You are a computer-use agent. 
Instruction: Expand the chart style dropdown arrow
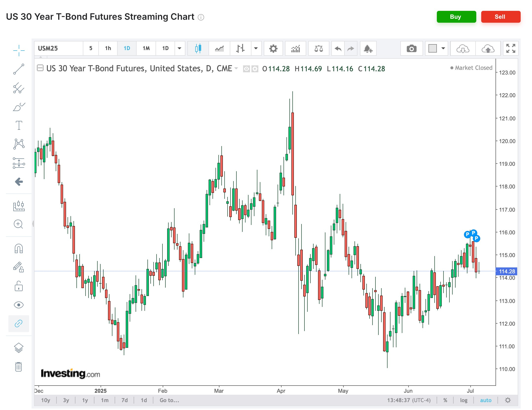tap(256, 48)
